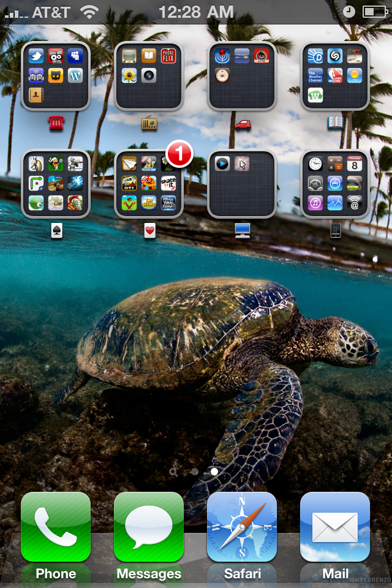Tap the 12:28 AM clock in status bar
Viewport: 392px width, 588px height.
[x=196, y=12]
